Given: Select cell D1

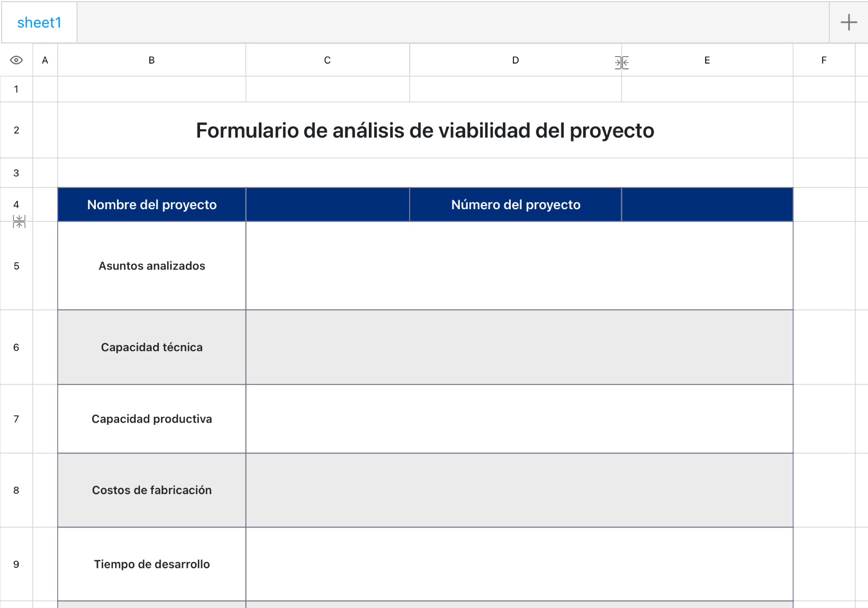Looking at the screenshot, I should pyautogui.click(x=516, y=89).
